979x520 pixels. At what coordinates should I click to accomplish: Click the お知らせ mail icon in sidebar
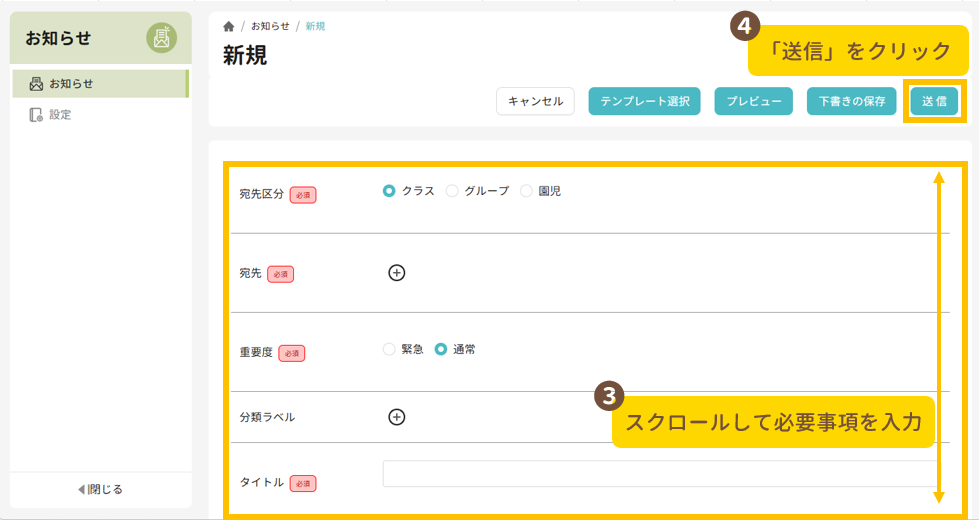[37, 84]
